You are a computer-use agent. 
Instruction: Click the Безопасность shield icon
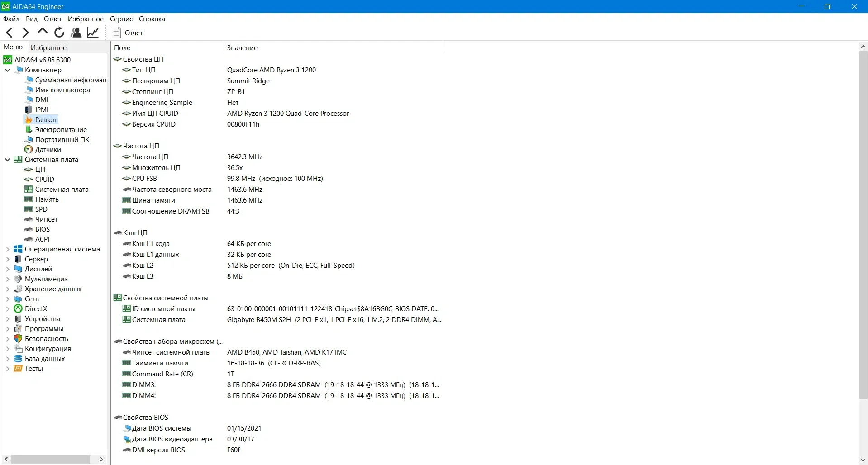pyautogui.click(x=18, y=339)
